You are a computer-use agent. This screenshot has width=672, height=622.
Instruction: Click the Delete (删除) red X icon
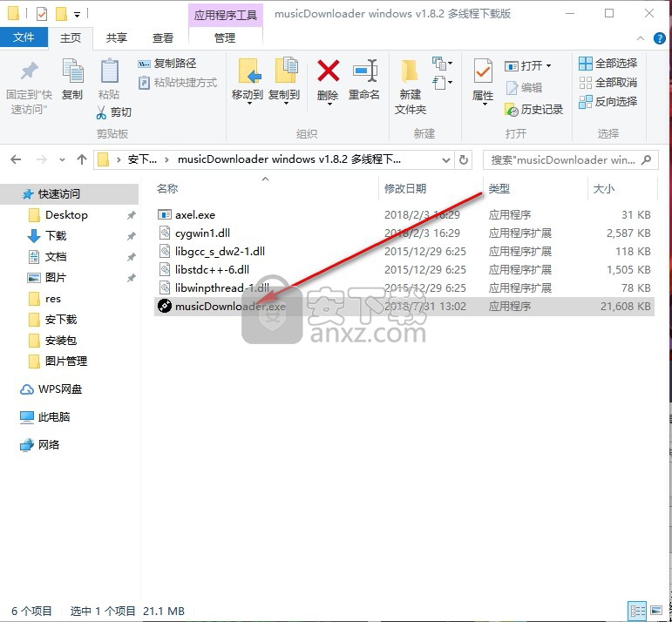[328, 73]
